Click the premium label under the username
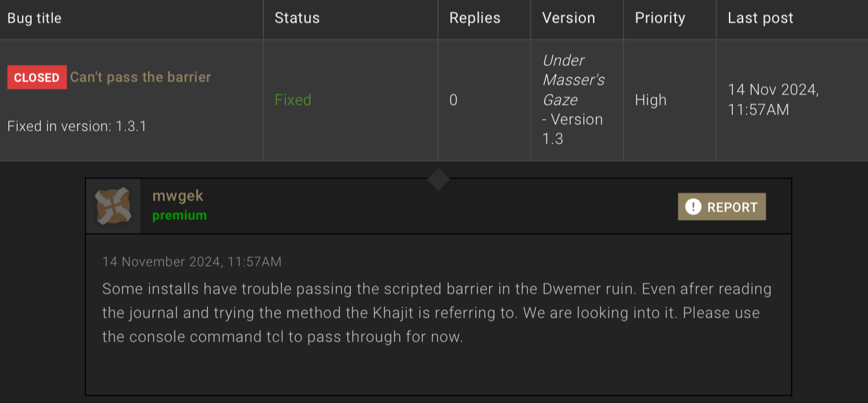This screenshot has height=403, width=868. click(179, 215)
